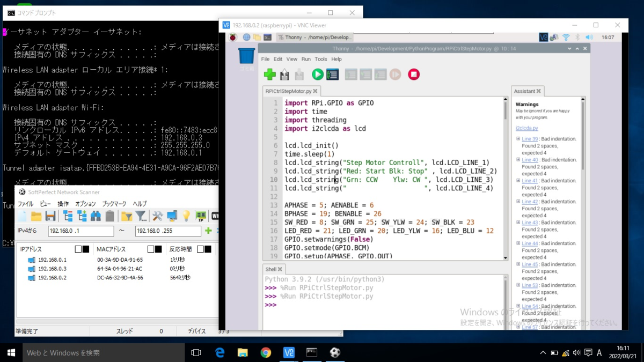Open Thonny's Tools menu
The width and height of the screenshot is (644, 362).
321,59
